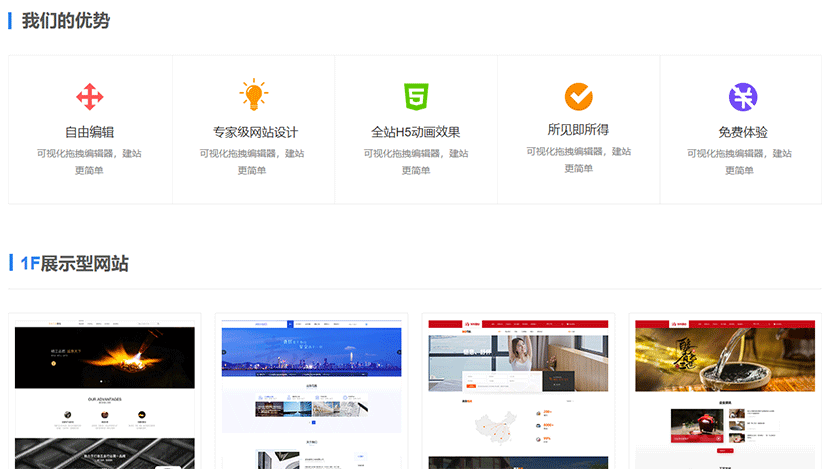Click the purple yuan currency icon
Viewport: 830px width, 469px height.
[x=742, y=97]
